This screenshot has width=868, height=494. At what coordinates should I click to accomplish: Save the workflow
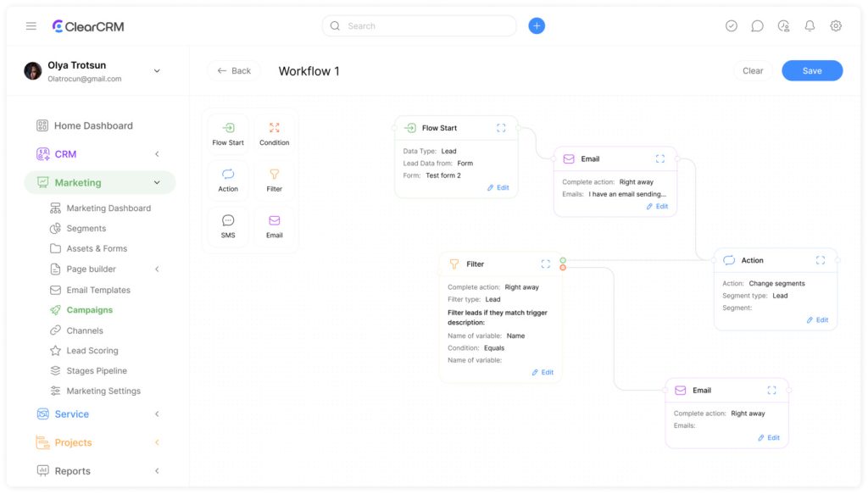(x=811, y=71)
